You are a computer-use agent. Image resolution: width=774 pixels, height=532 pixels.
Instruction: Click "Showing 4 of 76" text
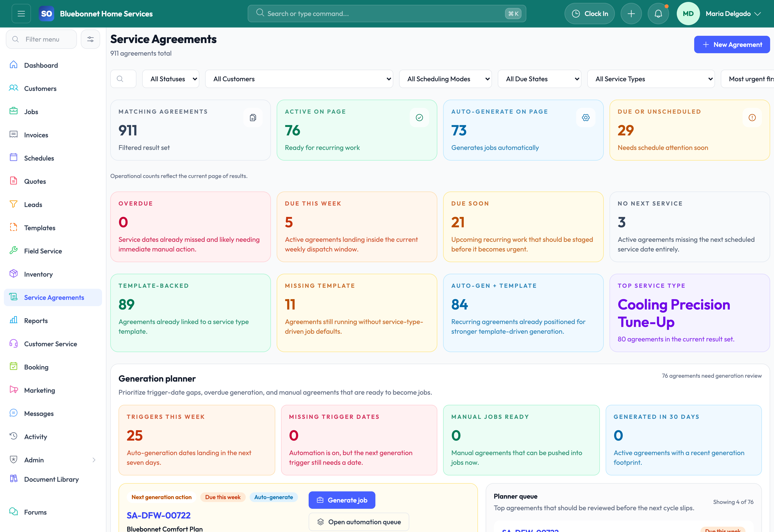coord(733,502)
